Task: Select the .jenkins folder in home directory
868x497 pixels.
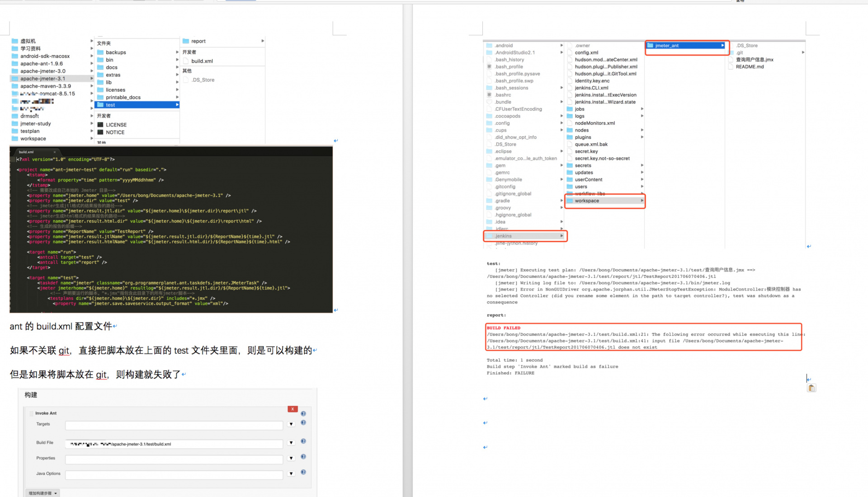Action: [525, 236]
